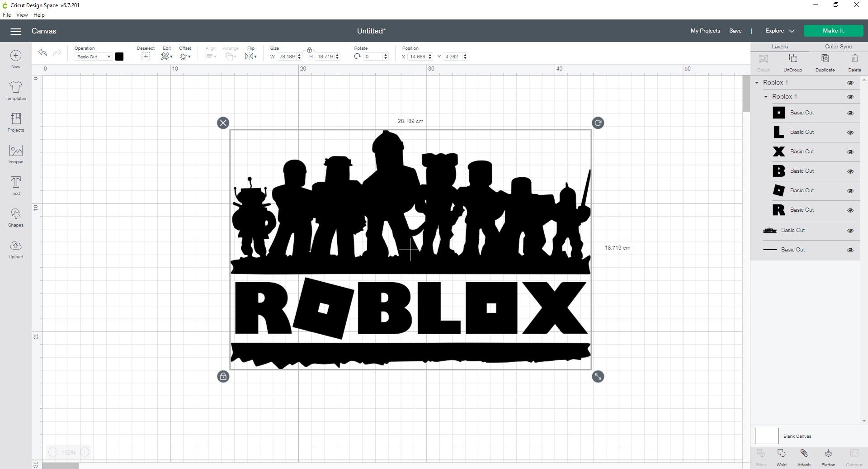868x469 pixels.
Task: Open the Shapes tool
Action: click(x=15, y=216)
